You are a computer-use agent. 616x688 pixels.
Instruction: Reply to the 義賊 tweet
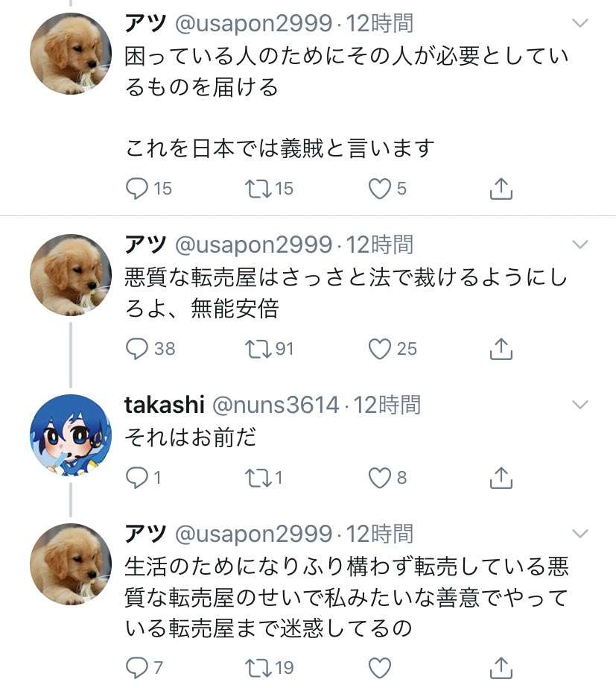click(x=138, y=189)
